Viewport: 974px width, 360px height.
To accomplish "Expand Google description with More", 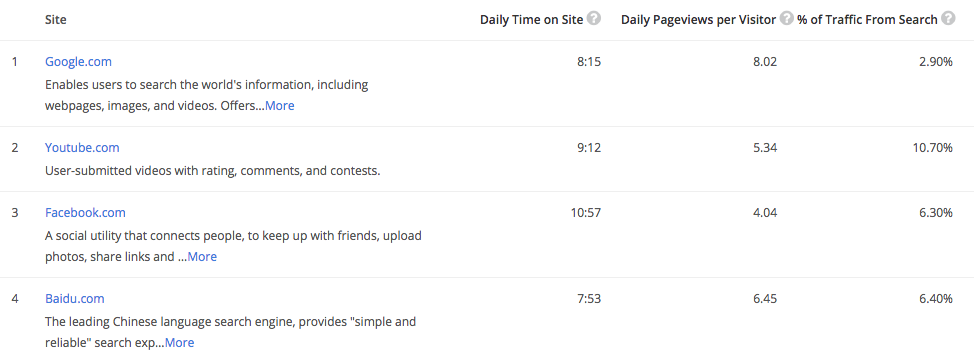I will (280, 106).
